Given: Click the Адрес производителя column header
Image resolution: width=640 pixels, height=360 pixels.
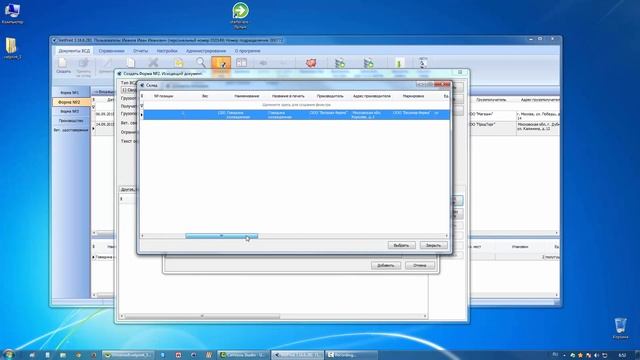Looking at the screenshot, I should (x=371, y=96).
